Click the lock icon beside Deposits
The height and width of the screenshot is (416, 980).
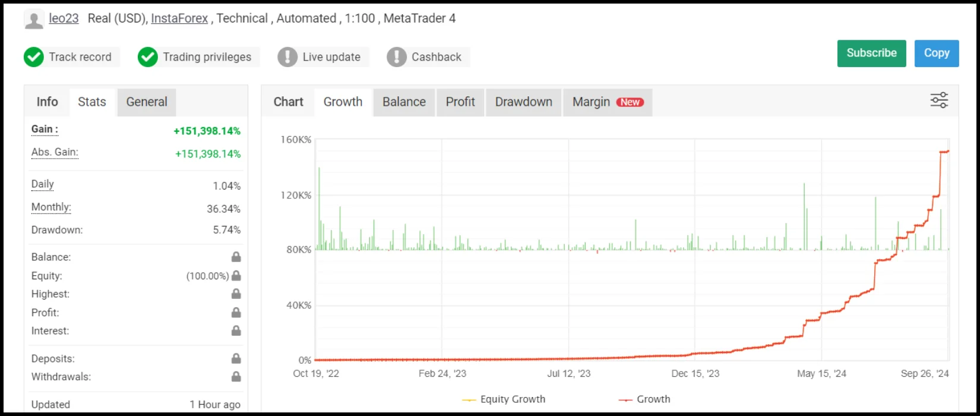(x=236, y=358)
